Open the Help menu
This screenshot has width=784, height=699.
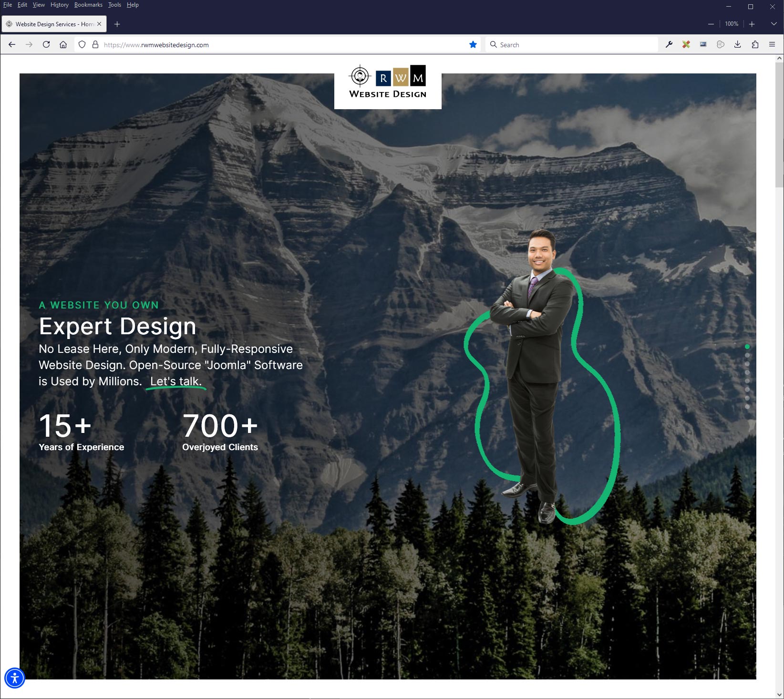133,5
